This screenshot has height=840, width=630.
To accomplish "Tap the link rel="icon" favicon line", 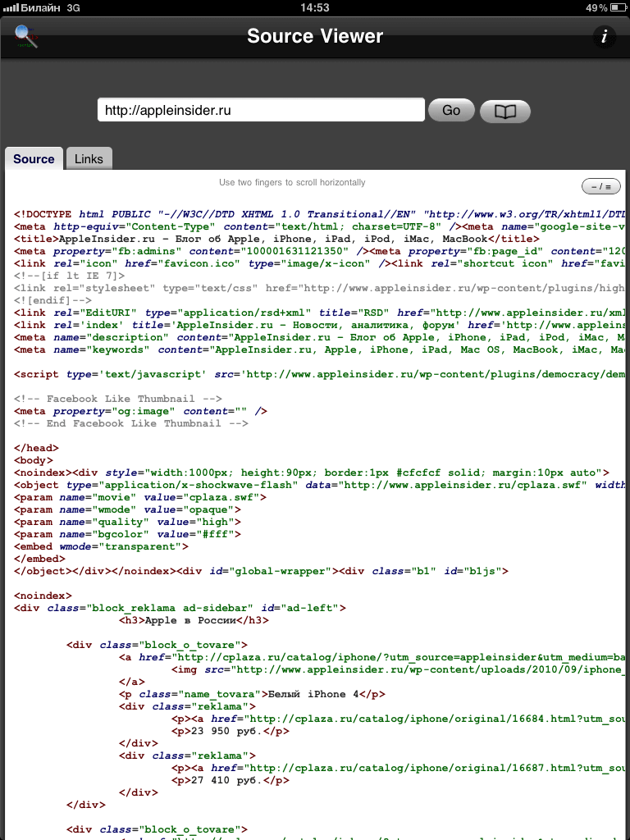I will 319,263.
